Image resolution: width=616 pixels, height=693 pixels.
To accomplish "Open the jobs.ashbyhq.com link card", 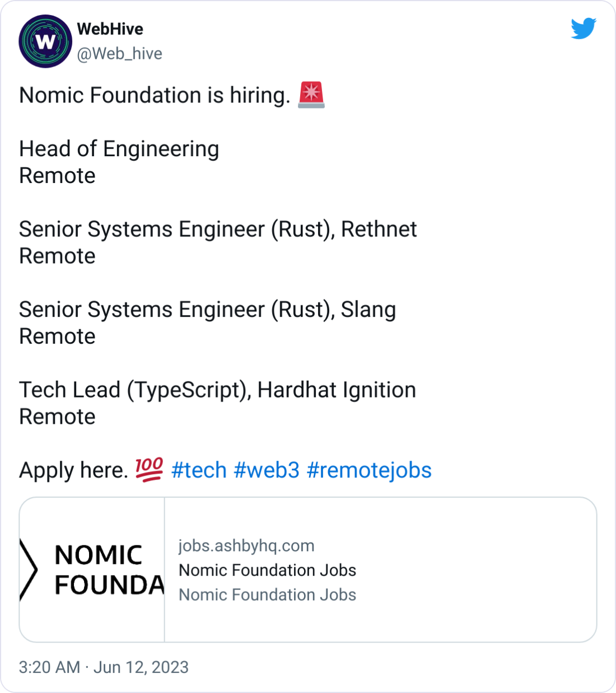I will 246,545.
